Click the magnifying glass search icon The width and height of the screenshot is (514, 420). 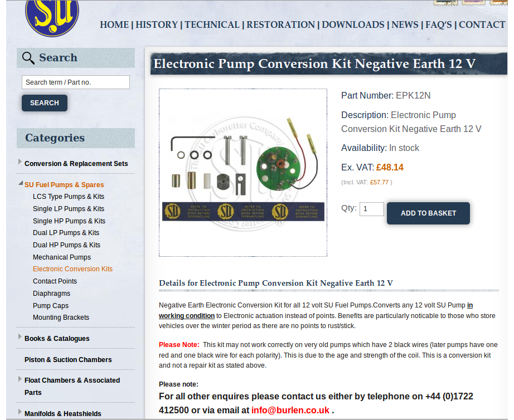point(28,58)
